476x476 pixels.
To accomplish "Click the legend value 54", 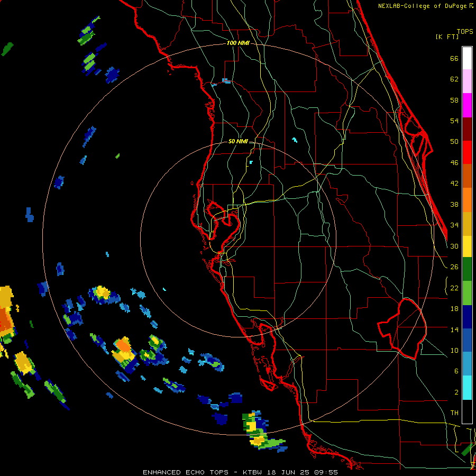I will coord(454,121).
